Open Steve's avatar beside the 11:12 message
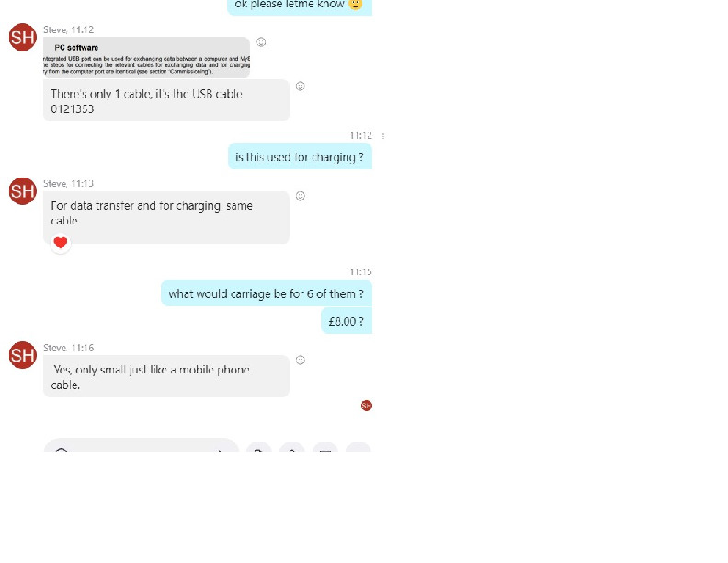Screen dimensions: 728x563 [x=23, y=37]
